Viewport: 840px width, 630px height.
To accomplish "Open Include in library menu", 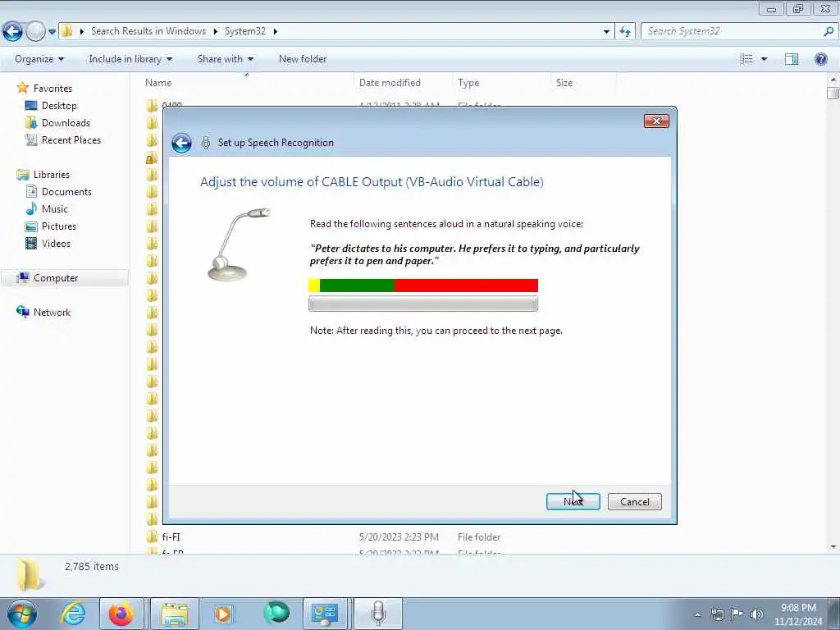I will 130,59.
